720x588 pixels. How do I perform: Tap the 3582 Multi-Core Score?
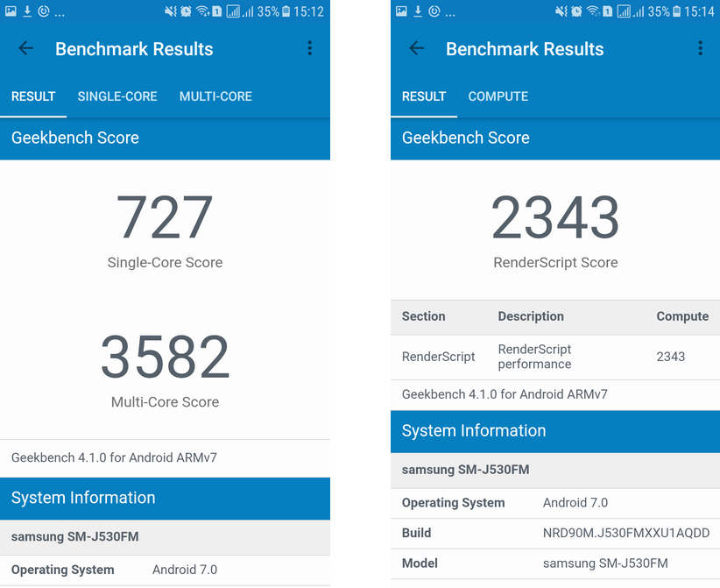[x=165, y=358]
